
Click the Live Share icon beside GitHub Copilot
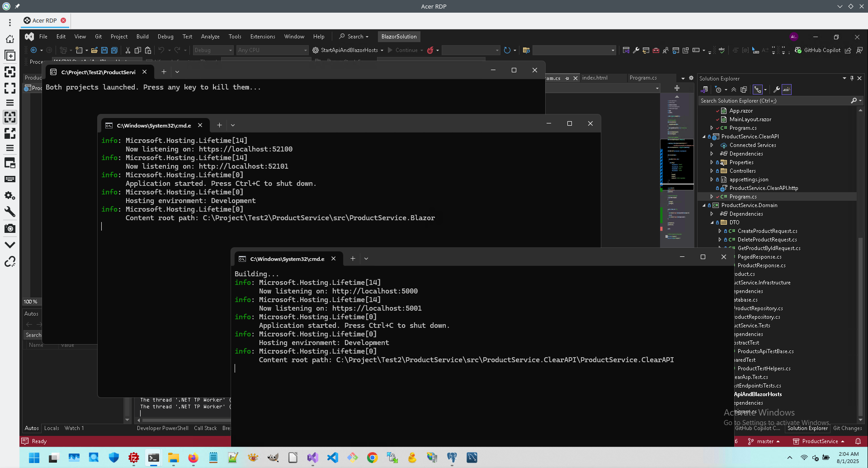[848, 50]
